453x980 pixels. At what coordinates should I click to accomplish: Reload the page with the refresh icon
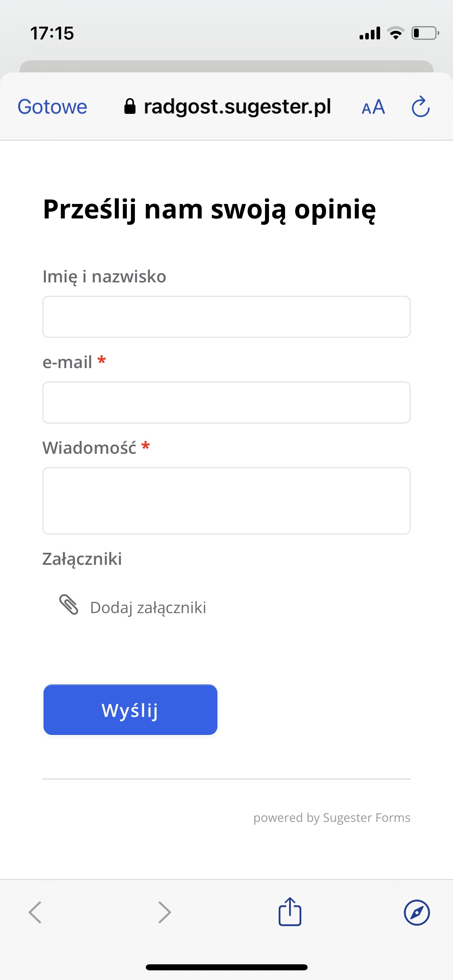(x=421, y=107)
